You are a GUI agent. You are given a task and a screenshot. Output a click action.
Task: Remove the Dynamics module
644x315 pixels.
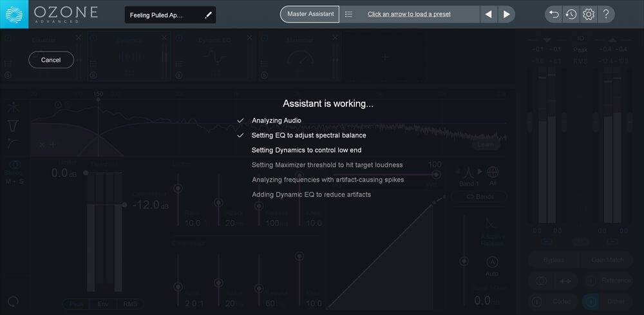(x=164, y=38)
